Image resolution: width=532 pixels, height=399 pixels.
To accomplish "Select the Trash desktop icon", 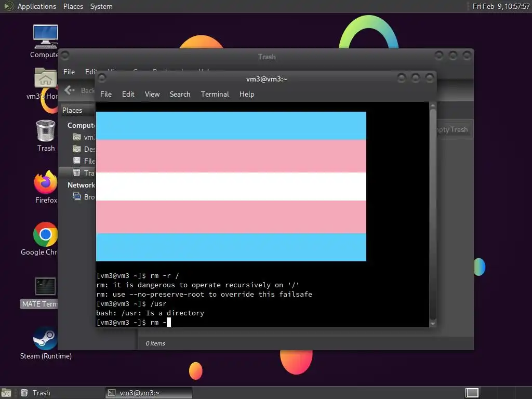I will (46, 130).
